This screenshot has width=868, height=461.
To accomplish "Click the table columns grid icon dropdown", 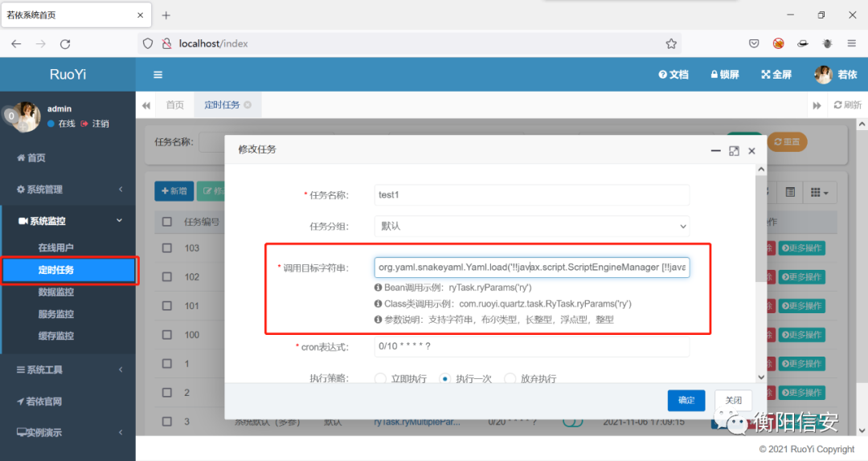I will pos(819,193).
